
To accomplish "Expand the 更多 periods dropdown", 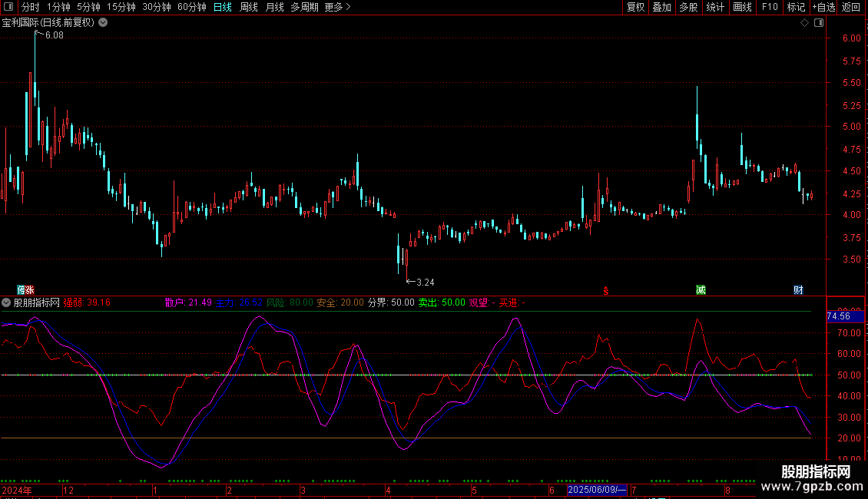I will [x=337, y=8].
